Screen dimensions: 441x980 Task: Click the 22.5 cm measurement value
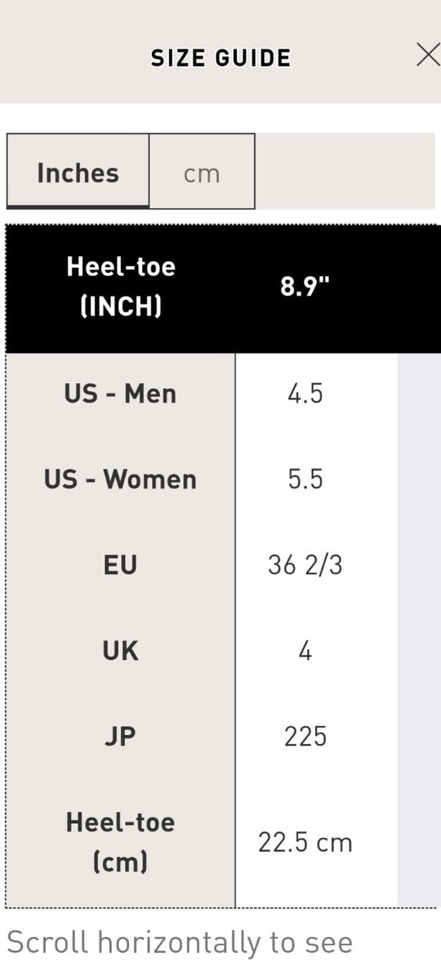coord(305,843)
